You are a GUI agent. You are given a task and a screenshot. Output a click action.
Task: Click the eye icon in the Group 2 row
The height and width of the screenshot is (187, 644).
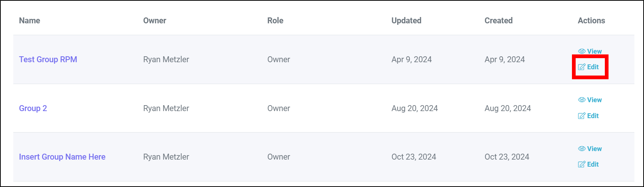pos(582,100)
